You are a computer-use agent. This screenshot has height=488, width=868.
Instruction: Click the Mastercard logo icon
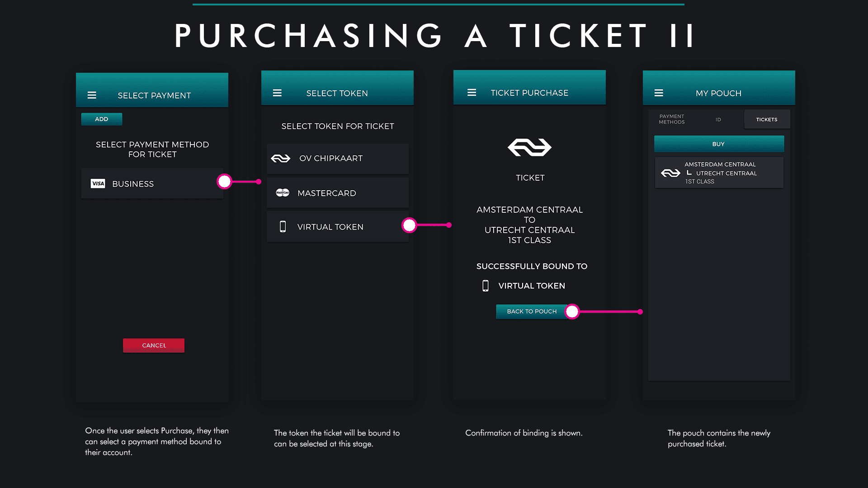tap(283, 193)
